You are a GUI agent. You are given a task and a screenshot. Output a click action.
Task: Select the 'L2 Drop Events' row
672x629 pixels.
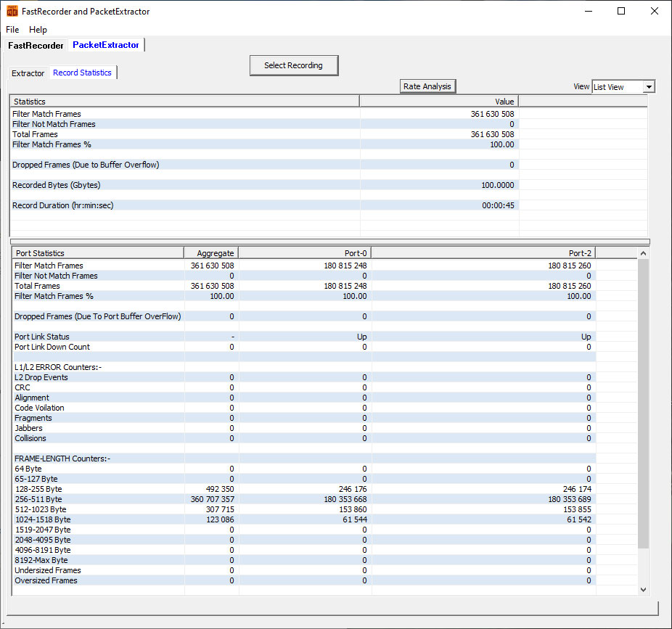304,377
